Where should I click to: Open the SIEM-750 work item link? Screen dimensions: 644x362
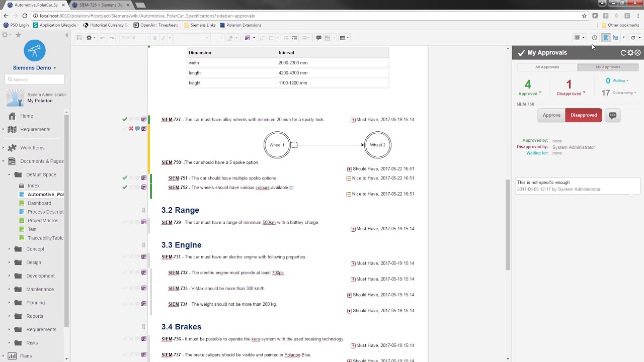pos(171,162)
